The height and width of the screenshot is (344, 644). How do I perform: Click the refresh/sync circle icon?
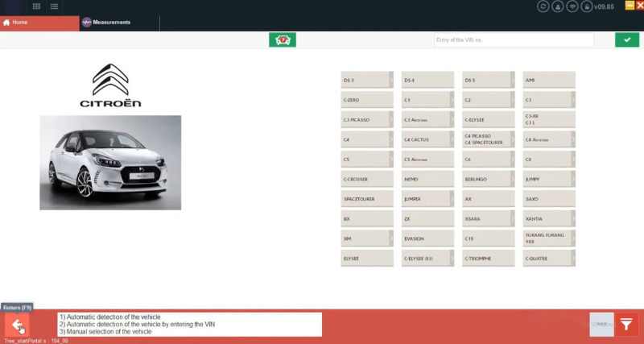point(543,6)
